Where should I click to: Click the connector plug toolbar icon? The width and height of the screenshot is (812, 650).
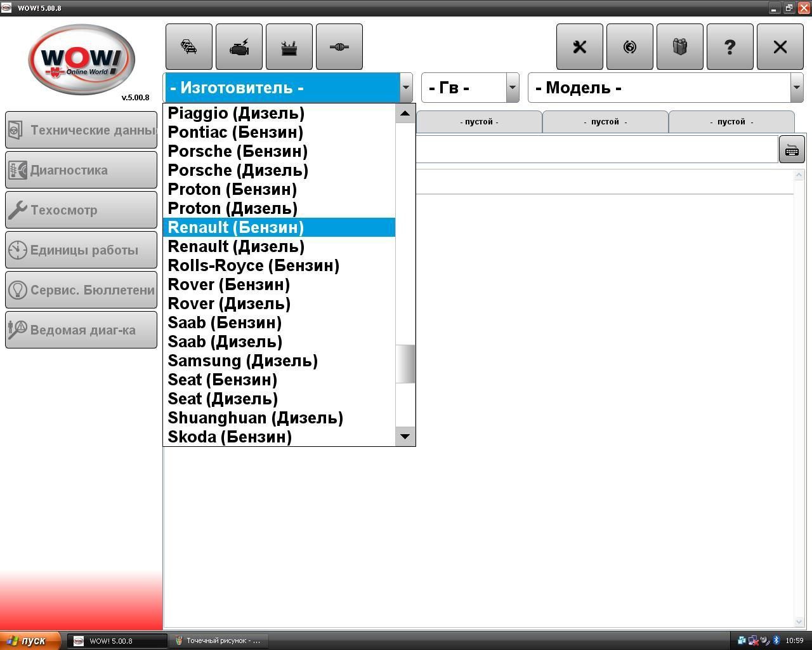pos(339,47)
